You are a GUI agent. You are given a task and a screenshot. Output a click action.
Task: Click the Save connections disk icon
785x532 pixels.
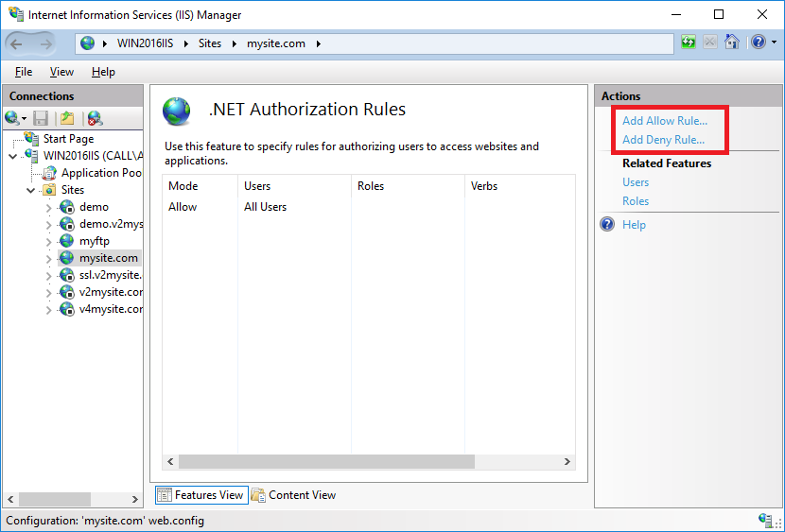point(41,118)
